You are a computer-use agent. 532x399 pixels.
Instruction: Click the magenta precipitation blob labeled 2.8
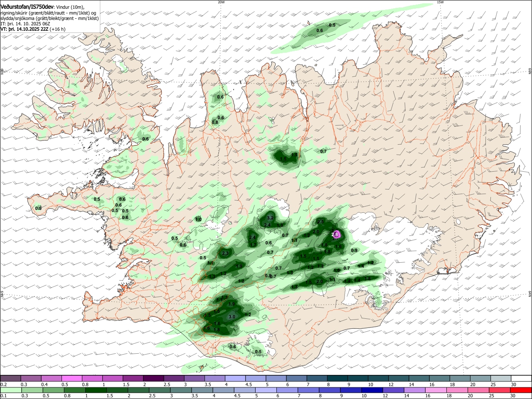coord(336,234)
